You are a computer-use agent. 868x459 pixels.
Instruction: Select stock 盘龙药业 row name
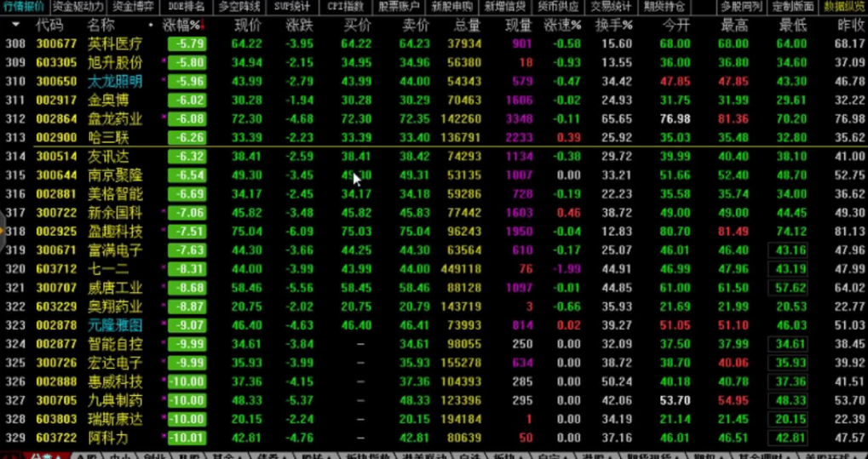point(115,119)
